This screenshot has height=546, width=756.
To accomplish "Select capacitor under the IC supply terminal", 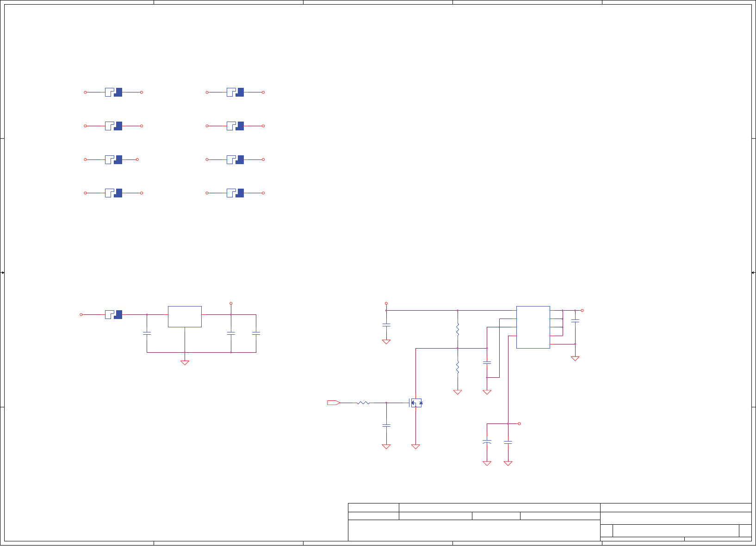I will [x=386, y=325].
